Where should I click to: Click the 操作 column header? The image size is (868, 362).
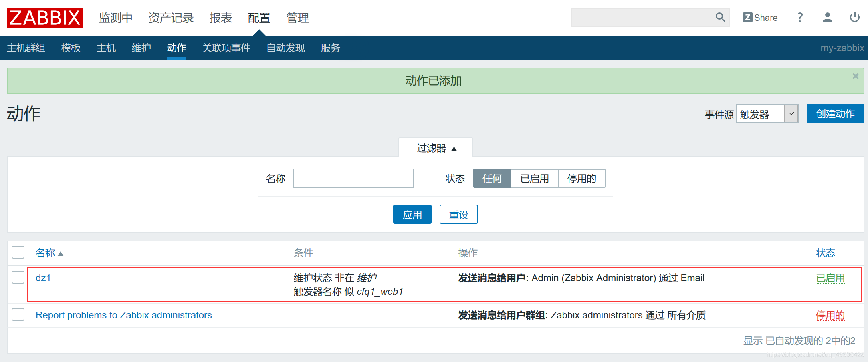click(x=468, y=253)
